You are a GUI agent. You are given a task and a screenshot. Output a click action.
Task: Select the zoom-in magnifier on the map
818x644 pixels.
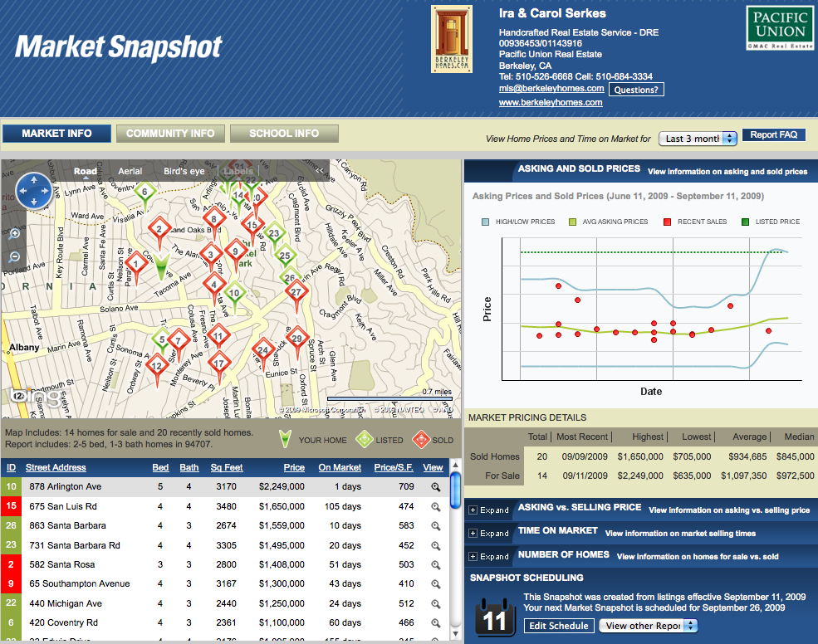coord(13,234)
